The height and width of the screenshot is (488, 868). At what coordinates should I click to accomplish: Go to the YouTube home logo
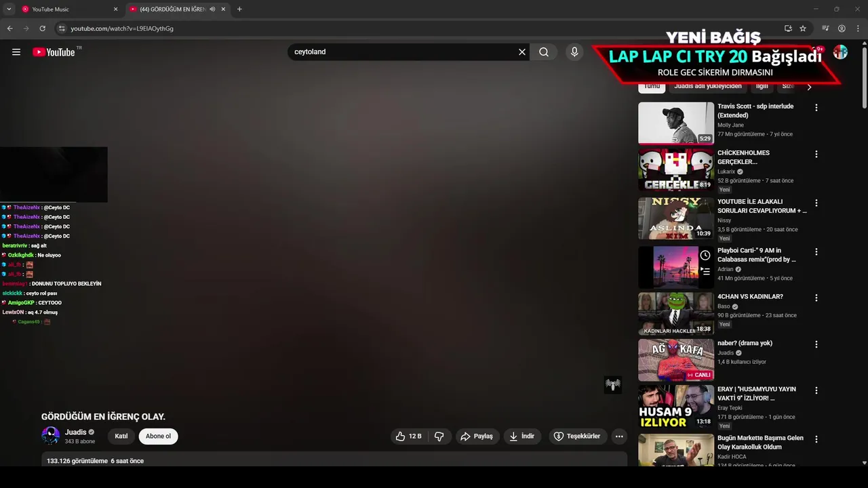(54, 52)
